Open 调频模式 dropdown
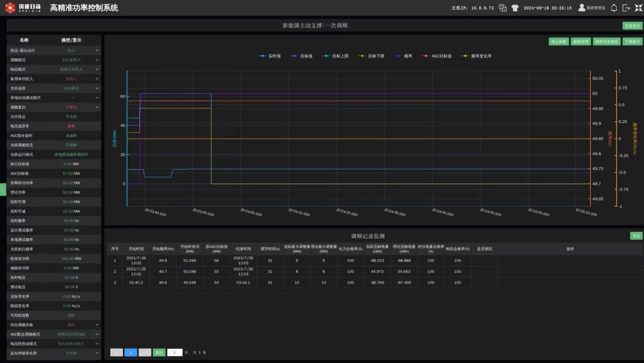644x363 pixels. click(x=97, y=60)
